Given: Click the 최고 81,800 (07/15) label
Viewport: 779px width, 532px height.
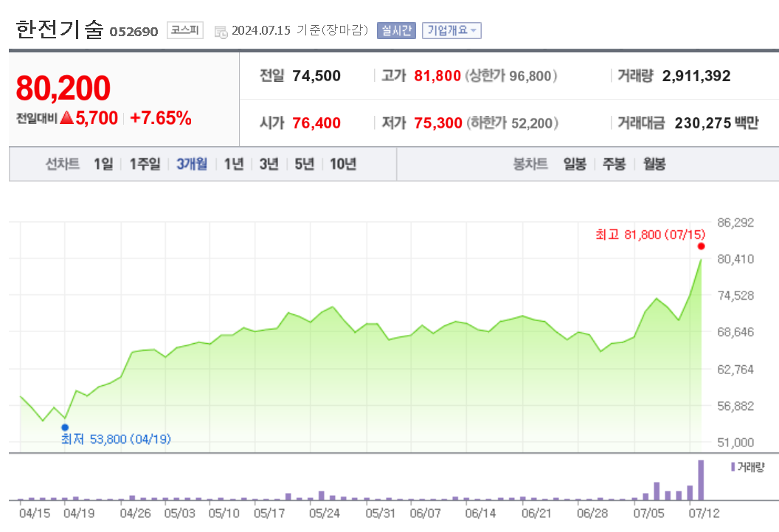Looking at the screenshot, I should pyautogui.click(x=651, y=235).
